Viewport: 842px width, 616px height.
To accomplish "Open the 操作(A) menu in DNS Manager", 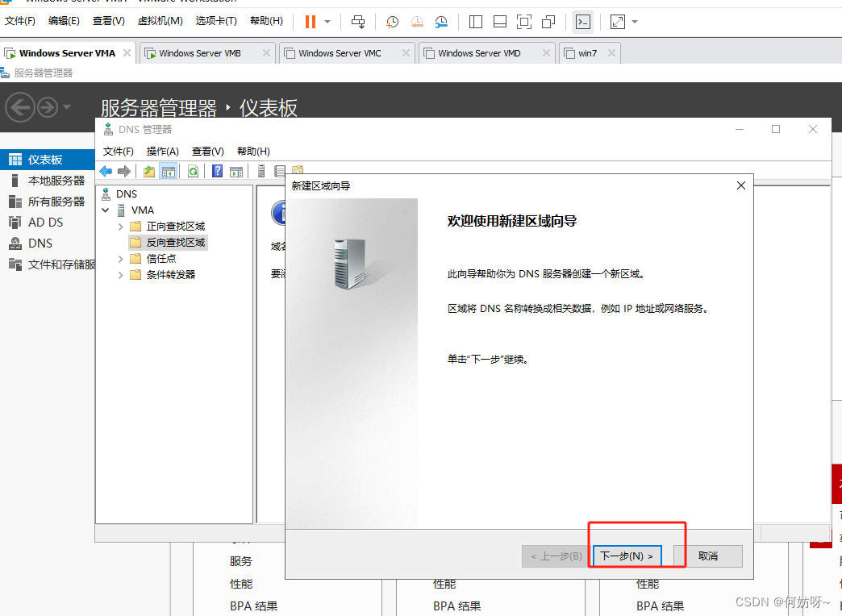I will click(x=162, y=152).
